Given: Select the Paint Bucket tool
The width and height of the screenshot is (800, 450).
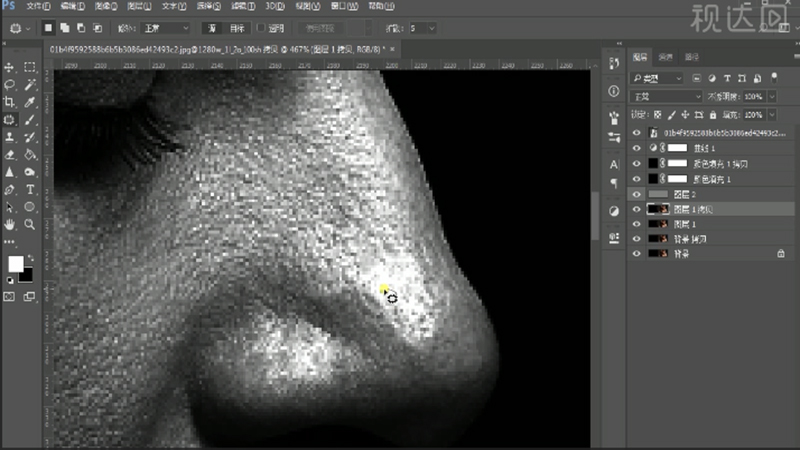Looking at the screenshot, I should 30,155.
